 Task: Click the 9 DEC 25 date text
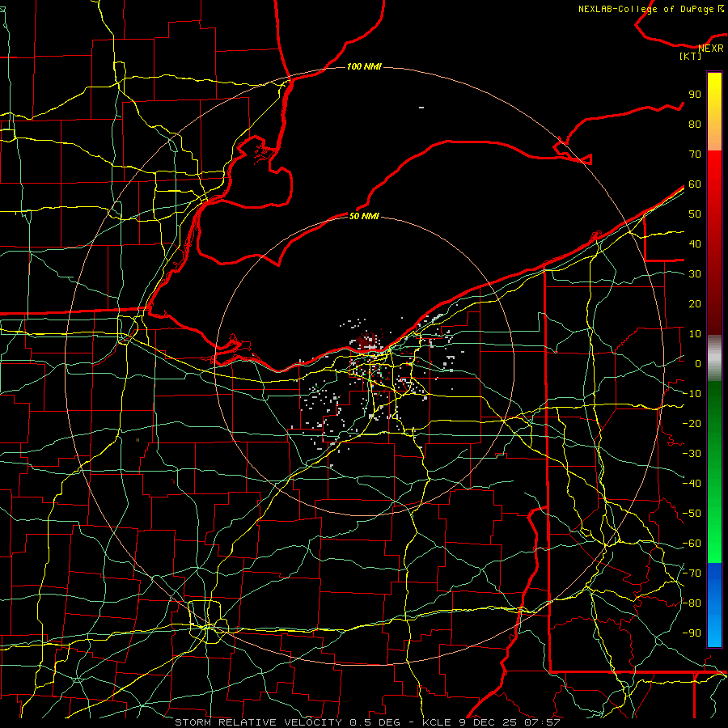489,722
